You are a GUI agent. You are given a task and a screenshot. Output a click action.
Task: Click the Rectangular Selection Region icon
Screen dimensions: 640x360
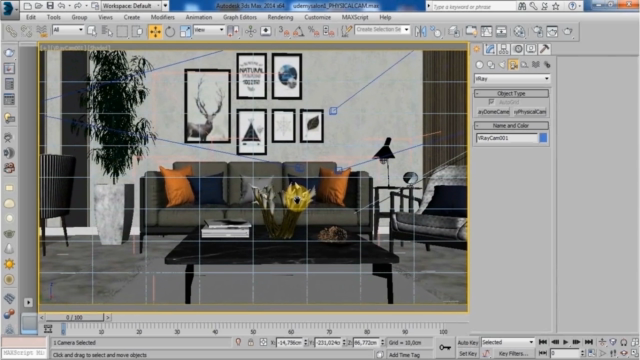click(122, 31)
